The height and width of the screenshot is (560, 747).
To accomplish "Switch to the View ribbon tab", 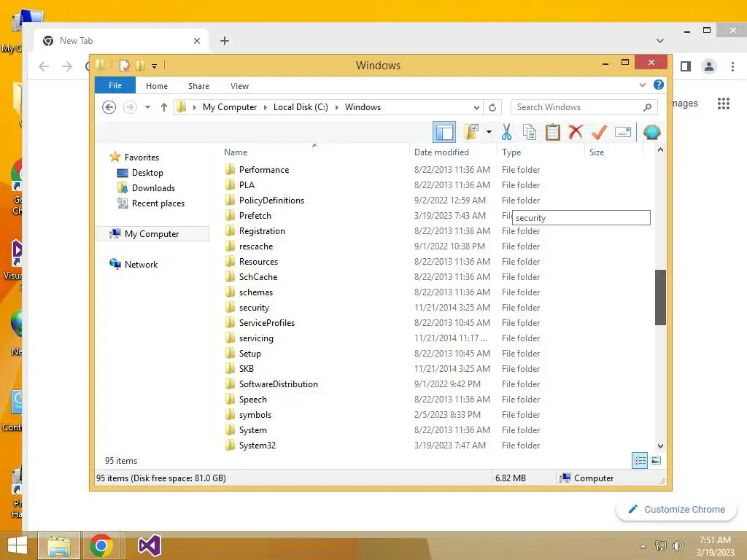I will 239,86.
